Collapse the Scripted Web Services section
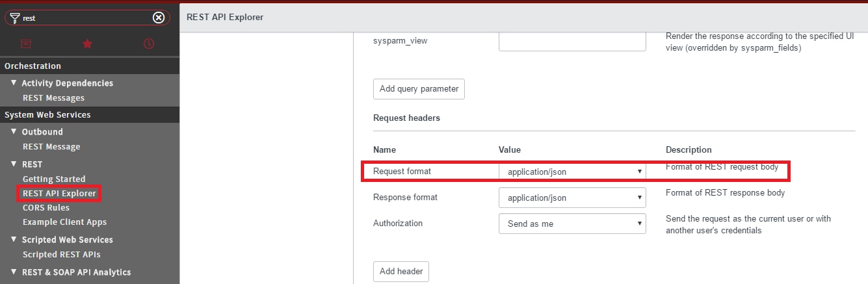 [14, 239]
